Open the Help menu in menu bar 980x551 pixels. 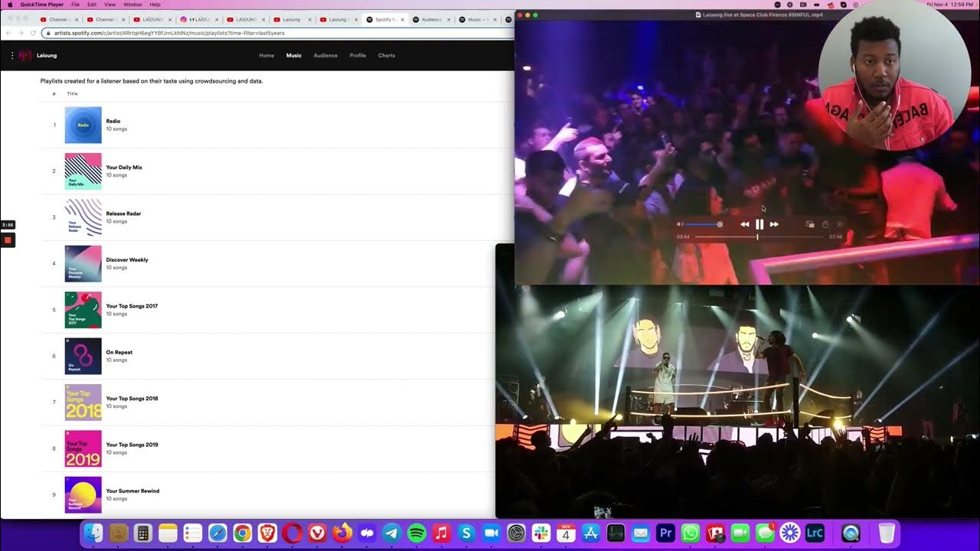(x=155, y=5)
